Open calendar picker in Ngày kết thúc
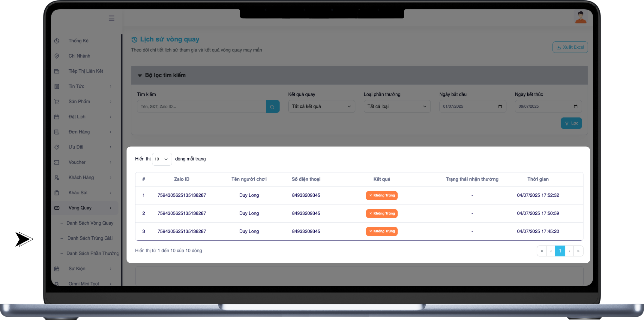The image size is (644, 320). [x=575, y=106]
